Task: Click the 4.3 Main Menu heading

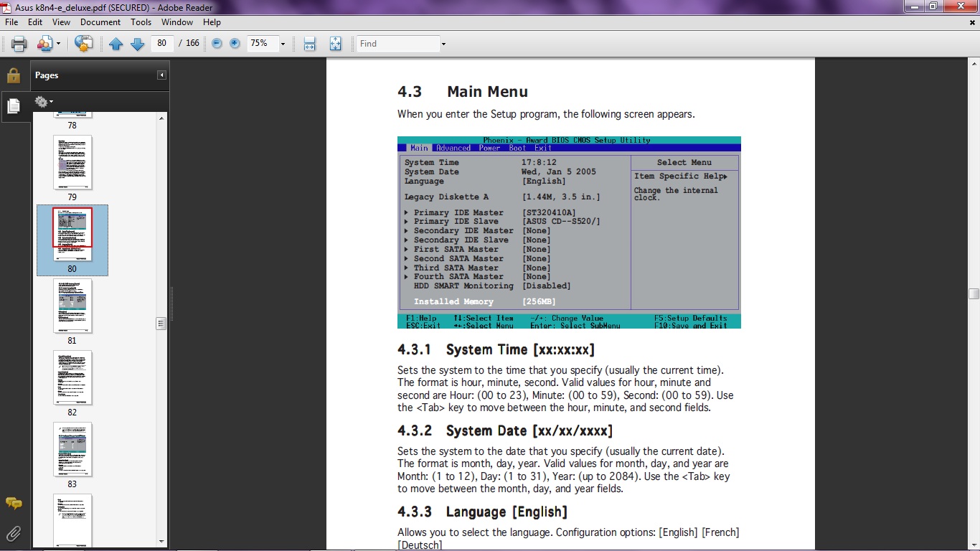Action: 463,92
